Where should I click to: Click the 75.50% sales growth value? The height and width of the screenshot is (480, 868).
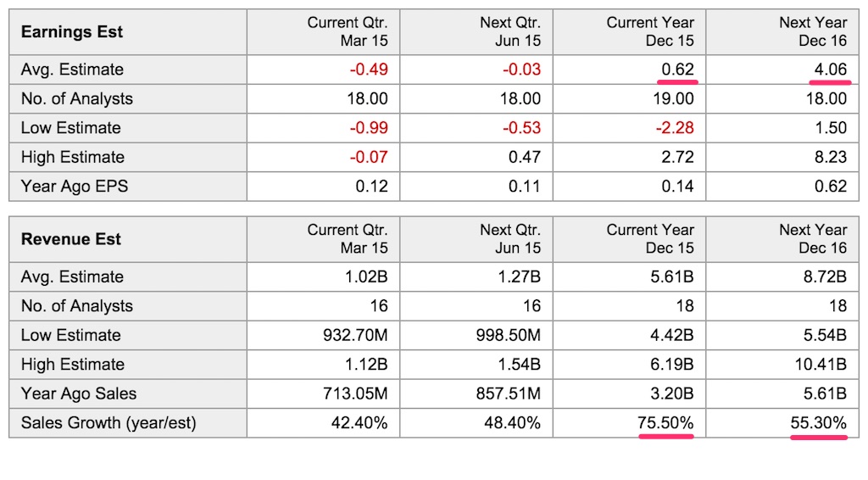(665, 422)
